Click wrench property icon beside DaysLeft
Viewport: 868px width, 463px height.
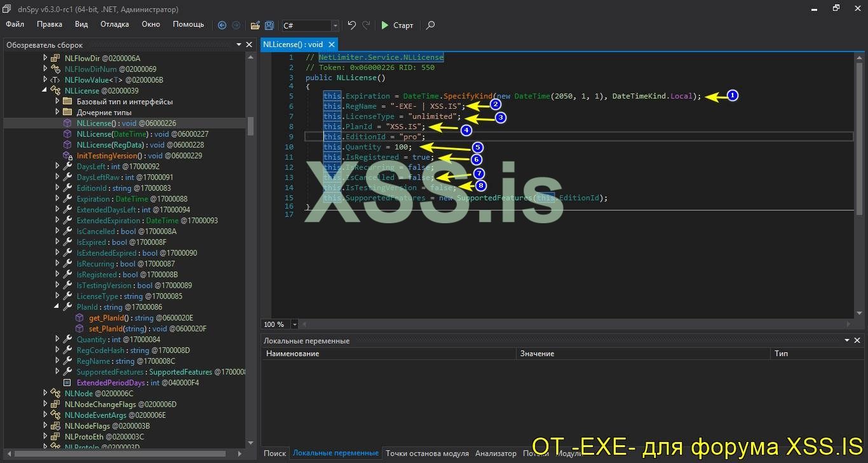click(67, 167)
